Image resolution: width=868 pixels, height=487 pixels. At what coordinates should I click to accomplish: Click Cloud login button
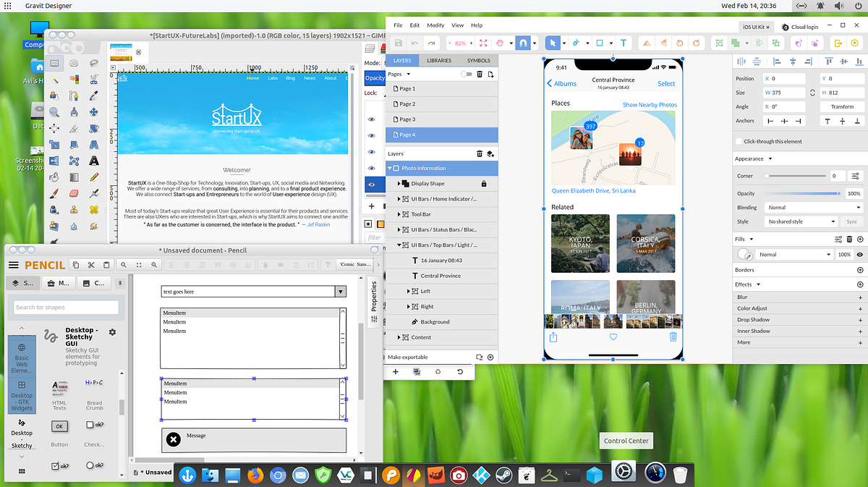click(799, 27)
